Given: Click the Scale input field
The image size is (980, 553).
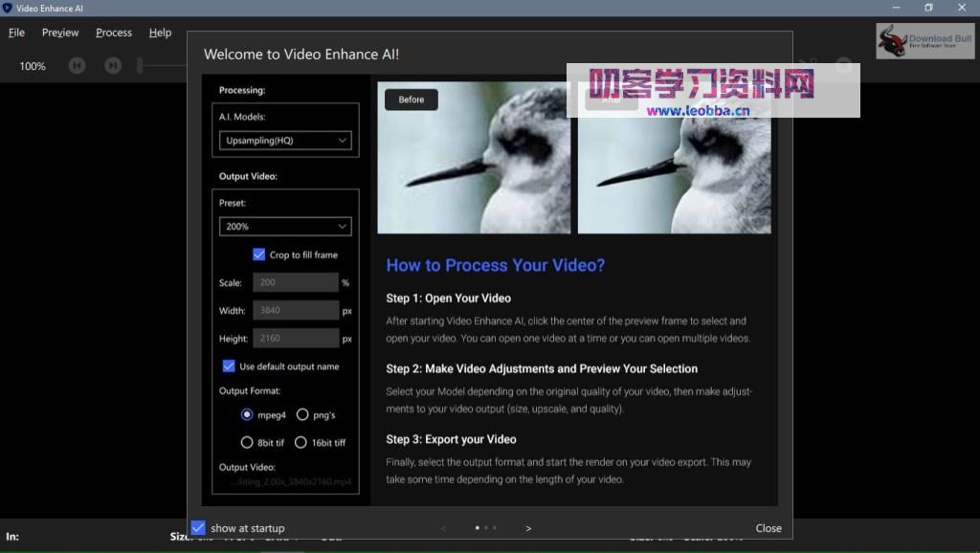Looking at the screenshot, I should [296, 282].
